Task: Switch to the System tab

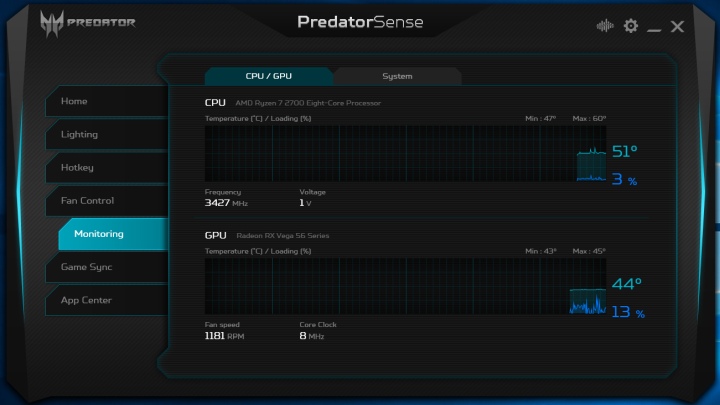Action: (397, 76)
